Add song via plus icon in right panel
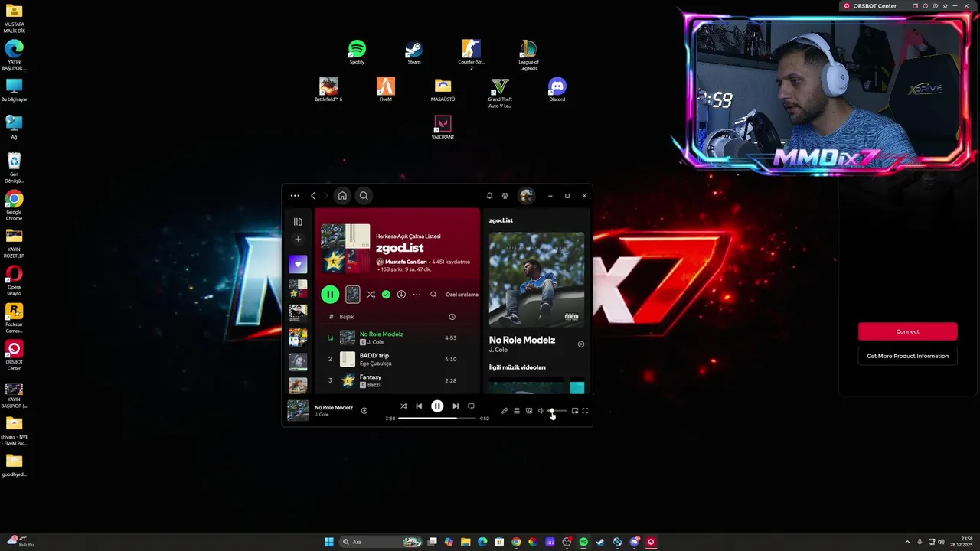Viewport: 980px width, 551px height. [581, 344]
